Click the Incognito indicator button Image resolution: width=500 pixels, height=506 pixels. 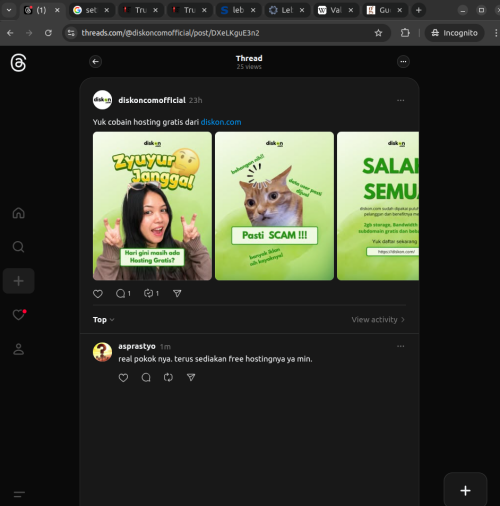point(454,33)
